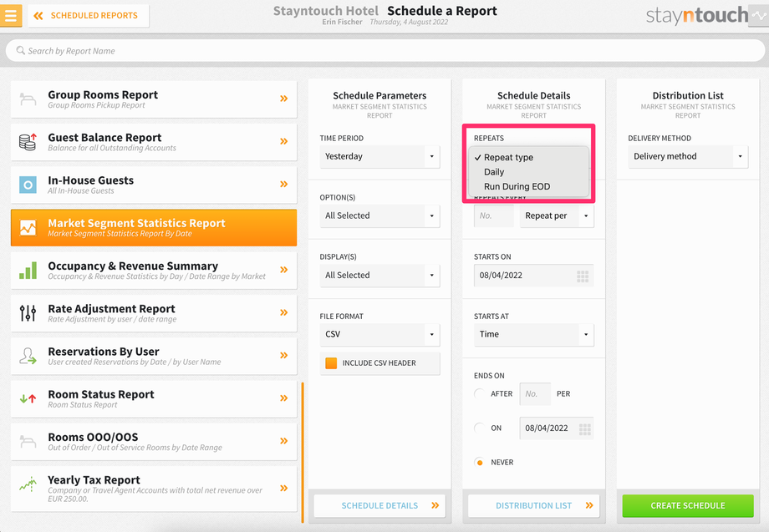
Task: Open In-House Guests via its chevron arrow
Action: (x=284, y=185)
